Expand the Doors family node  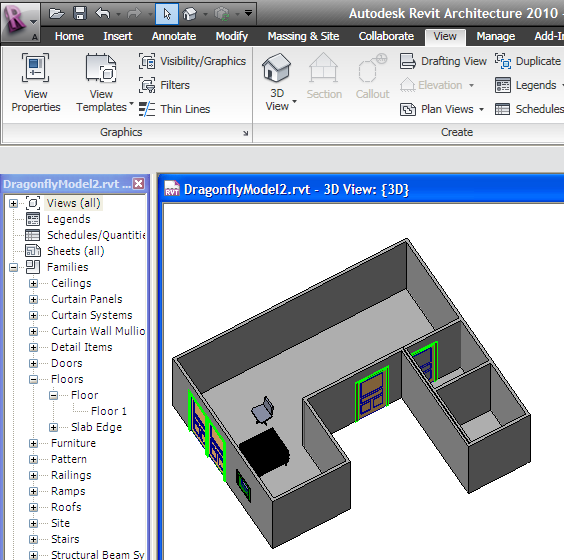point(33,363)
